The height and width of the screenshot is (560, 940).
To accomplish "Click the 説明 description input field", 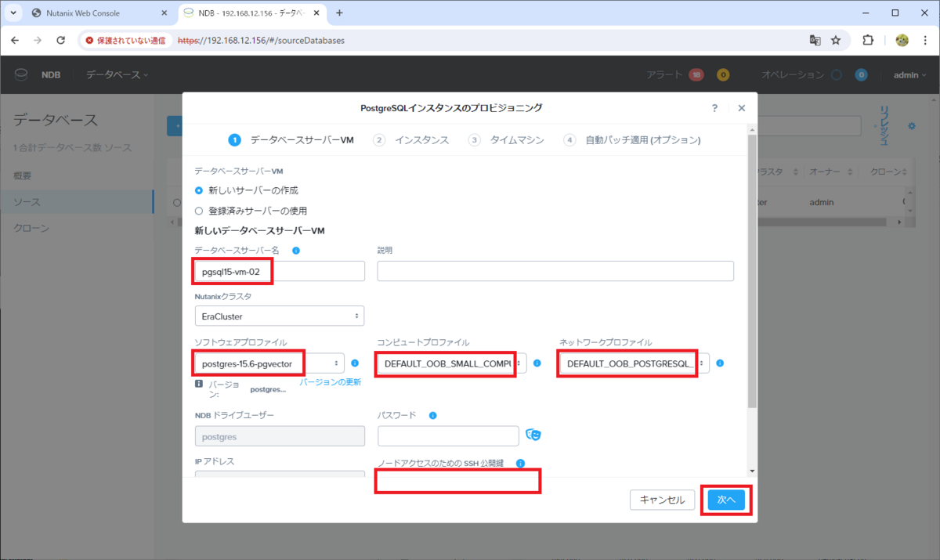I will pos(555,271).
